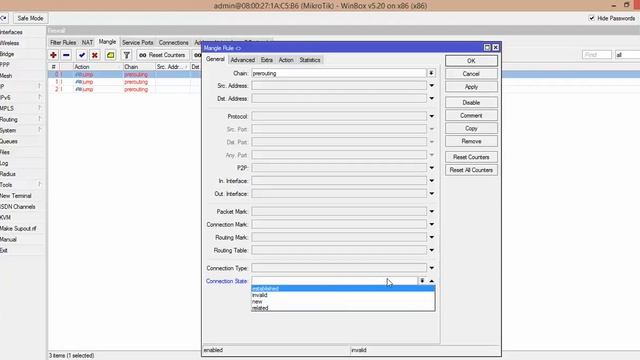This screenshot has height=360, width=640.
Task: Expand the Protocol field
Action: click(x=431, y=116)
